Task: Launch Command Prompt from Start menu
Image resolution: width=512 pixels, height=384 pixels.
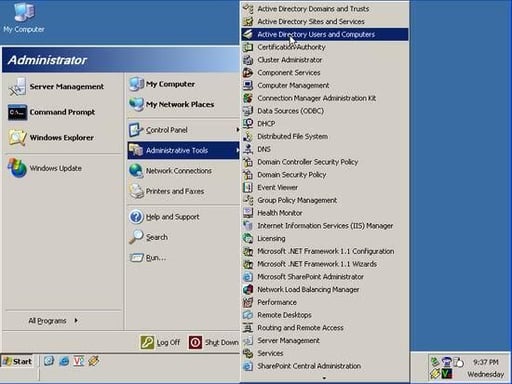Action: point(63,112)
